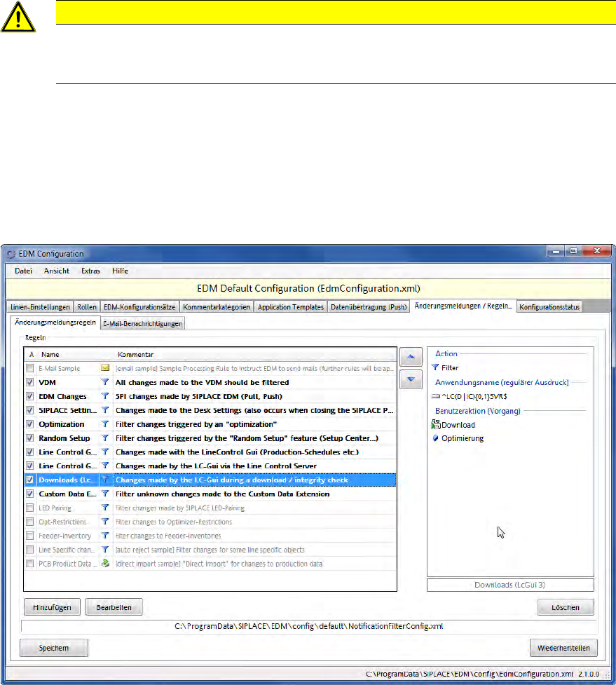Open the Hilfe menu
The image size is (616, 685).
click(120, 271)
